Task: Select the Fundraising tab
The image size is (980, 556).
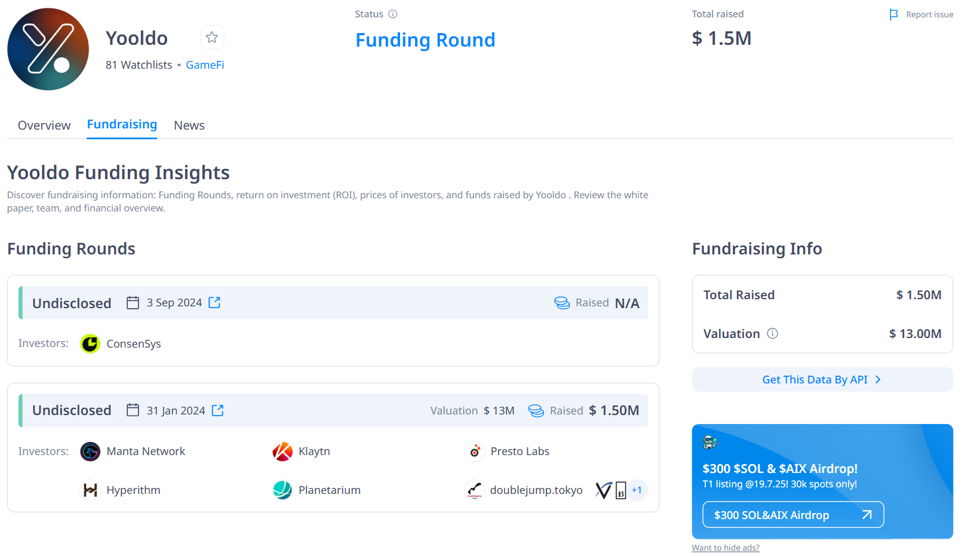Action: [122, 124]
